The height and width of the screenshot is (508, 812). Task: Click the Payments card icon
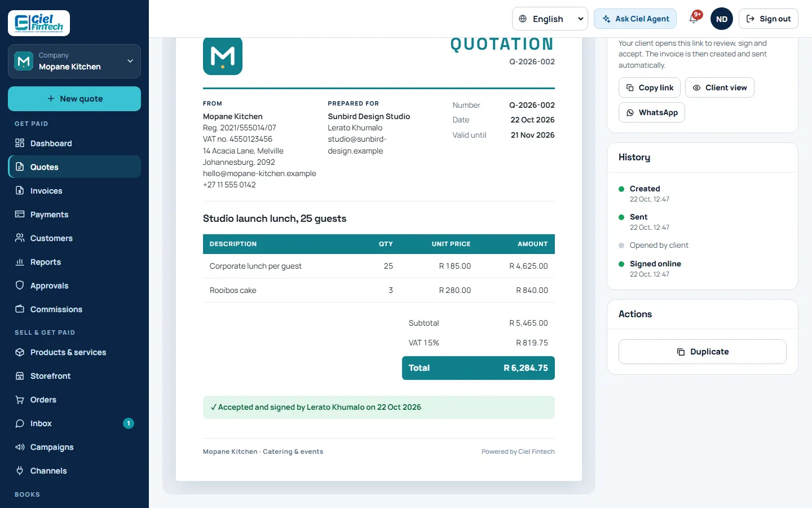(20, 214)
